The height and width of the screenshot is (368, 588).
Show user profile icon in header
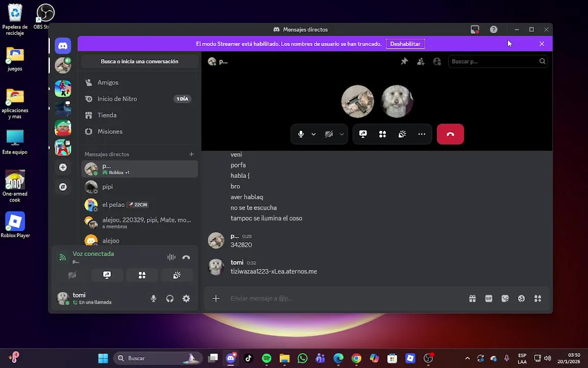[437, 61]
